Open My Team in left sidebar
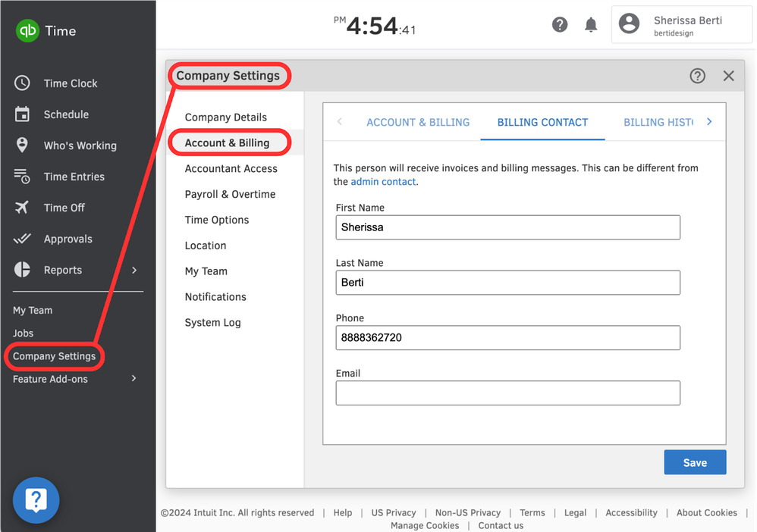 [33, 310]
